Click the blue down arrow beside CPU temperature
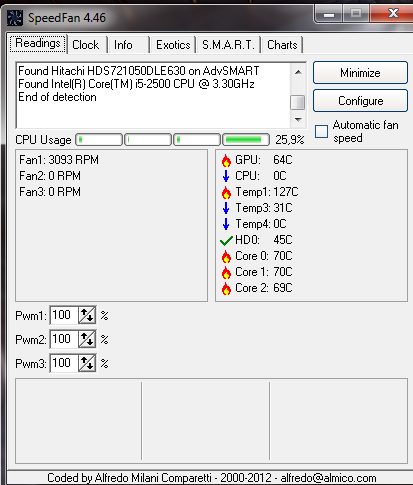This screenshot has height=485, width=413. pyautogui.click(x=226, y=176)
